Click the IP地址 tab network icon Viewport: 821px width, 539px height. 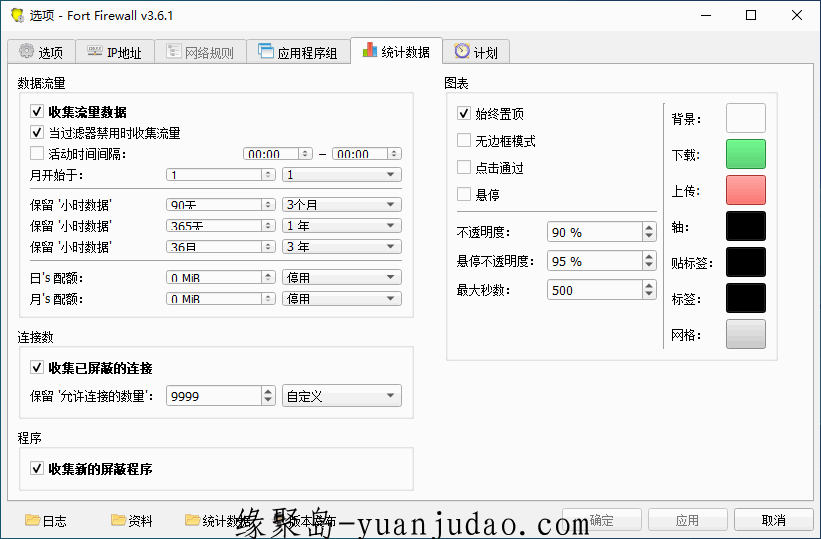pos(95,51)
